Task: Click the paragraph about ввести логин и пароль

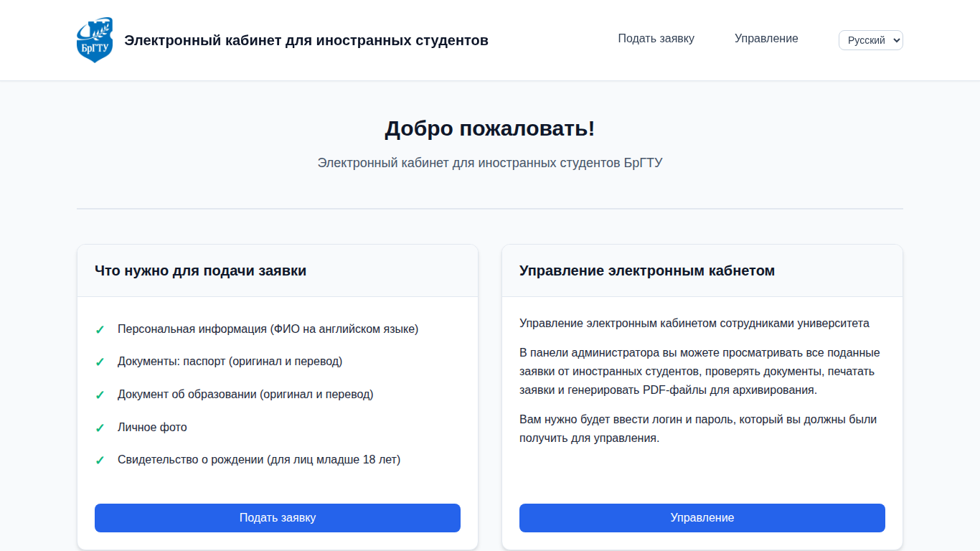Action: 698,429
